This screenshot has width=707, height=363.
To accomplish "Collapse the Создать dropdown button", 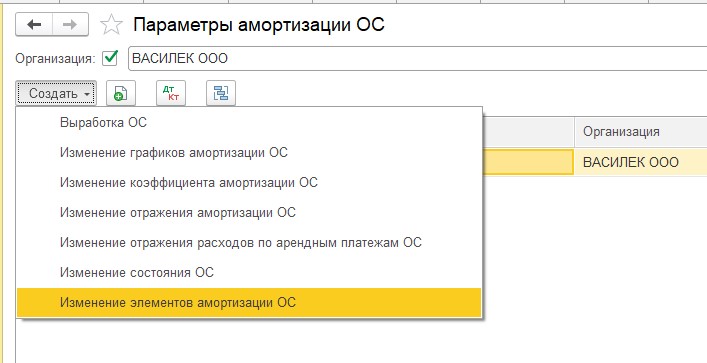I will (x=56, y=93).
